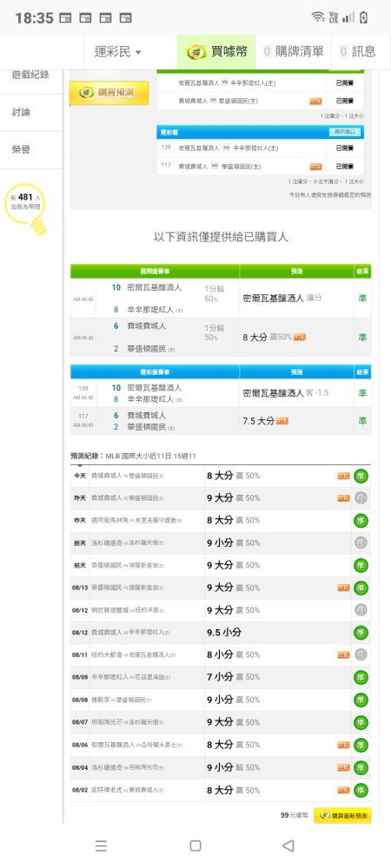Click the gray result icon for 洛杉磯道奇 vs 洛杉磯天使 row

click(x=361, y=542)
